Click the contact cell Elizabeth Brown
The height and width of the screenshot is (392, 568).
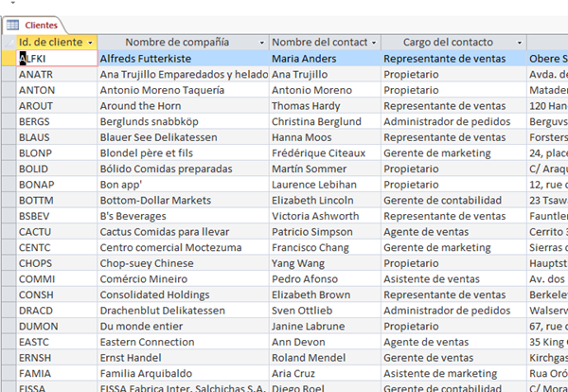pos(325,294)
